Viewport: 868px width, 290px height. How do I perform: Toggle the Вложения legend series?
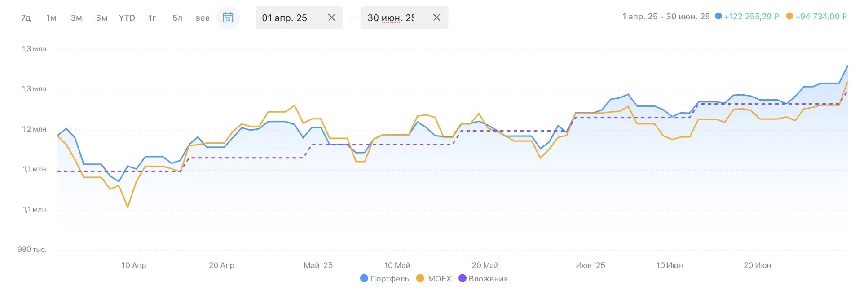coord(483,278)
